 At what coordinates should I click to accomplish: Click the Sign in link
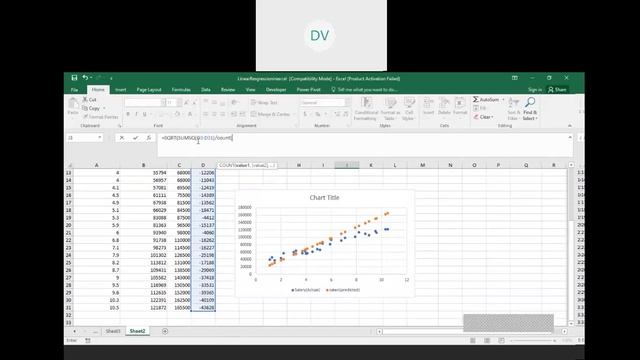click(535, 90)
